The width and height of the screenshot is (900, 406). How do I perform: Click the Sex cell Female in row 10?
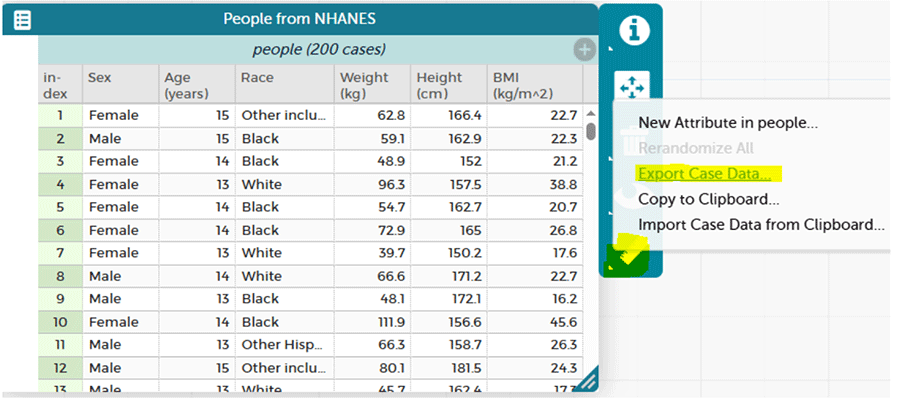click(x=121, y=322)
